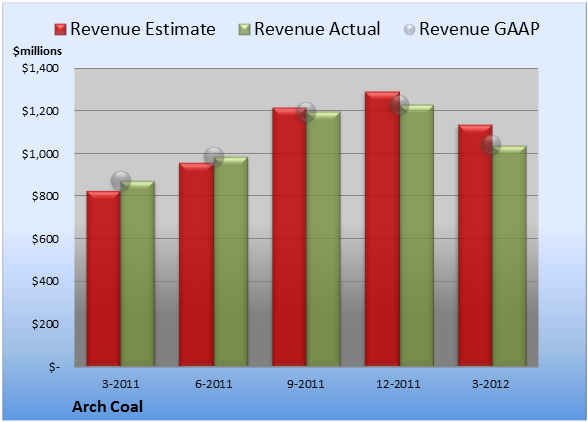Select the 'Revenue Actual' legend label
588x422 pixels.
[317, 29]
